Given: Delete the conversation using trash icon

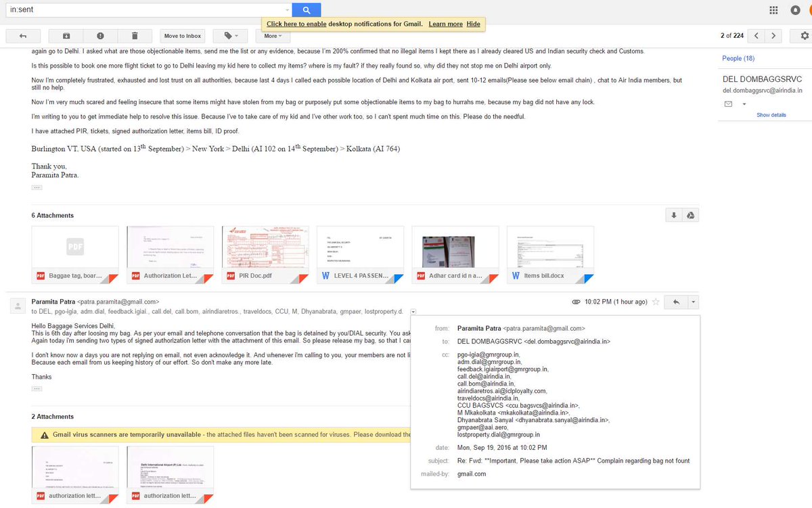Looking at the screenshot, I should (x=135, y=36).
